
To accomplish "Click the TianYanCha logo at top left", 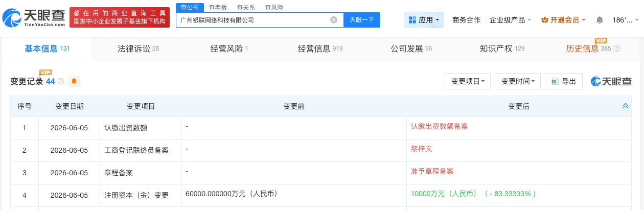I will (x=34, y=18).
